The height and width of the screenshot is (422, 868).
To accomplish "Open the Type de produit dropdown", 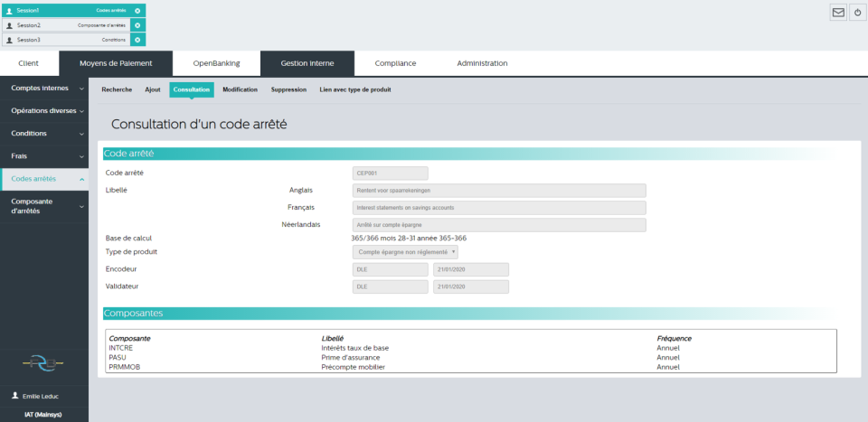I will [x=405, y=252].
